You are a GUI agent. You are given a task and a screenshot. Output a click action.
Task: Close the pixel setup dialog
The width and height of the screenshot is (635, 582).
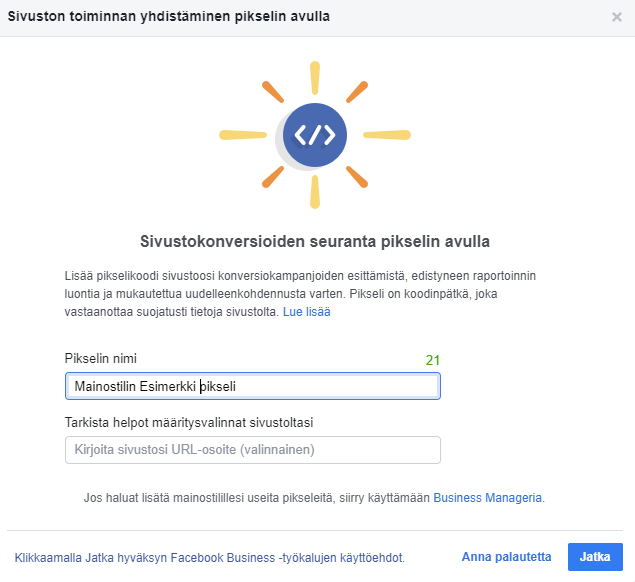[616, 17]
